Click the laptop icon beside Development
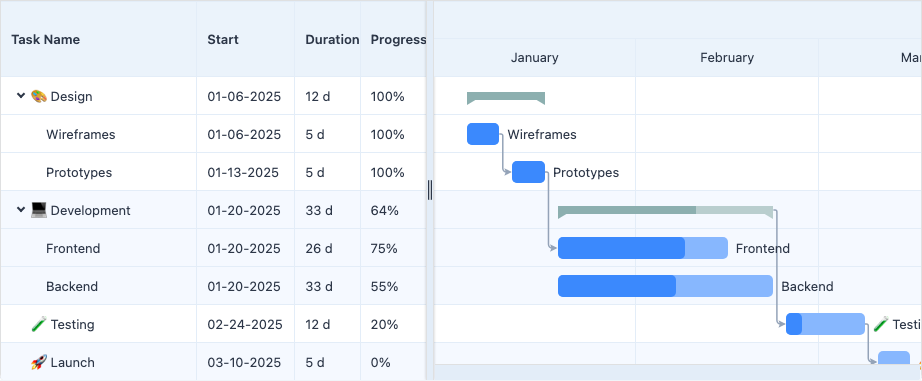Screen dimensions: 922x381 click(39, 210)
